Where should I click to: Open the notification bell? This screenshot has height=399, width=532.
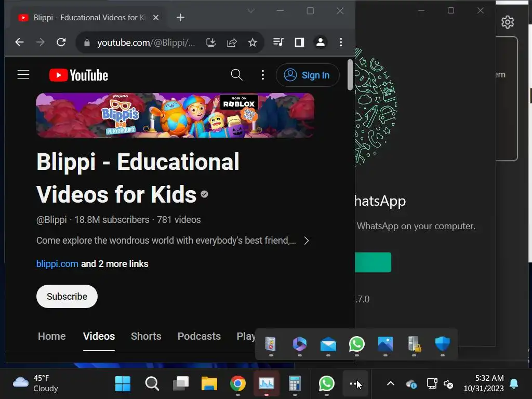514,384
